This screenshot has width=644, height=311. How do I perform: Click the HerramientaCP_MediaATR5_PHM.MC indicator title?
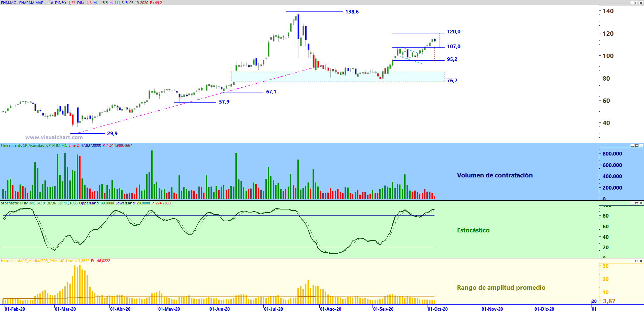[33, 261]
